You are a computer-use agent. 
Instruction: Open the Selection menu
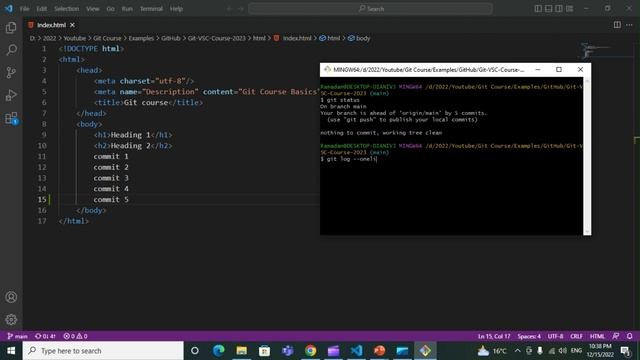(x=67, y=9)
